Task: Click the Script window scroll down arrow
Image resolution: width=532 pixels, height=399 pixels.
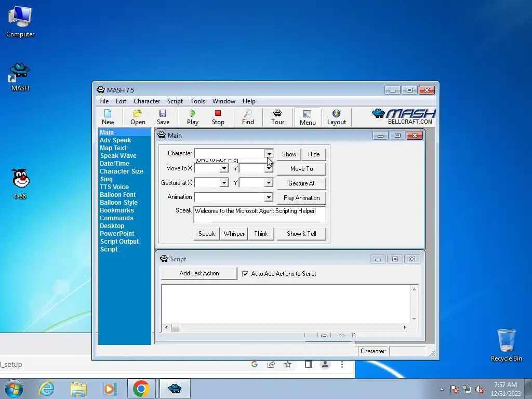Action: (x=414, y=319)
